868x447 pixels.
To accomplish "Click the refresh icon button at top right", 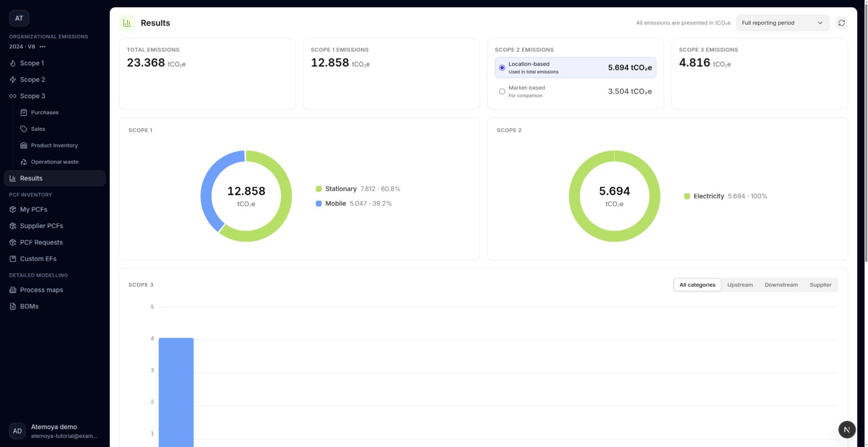I will coord(841,23).
